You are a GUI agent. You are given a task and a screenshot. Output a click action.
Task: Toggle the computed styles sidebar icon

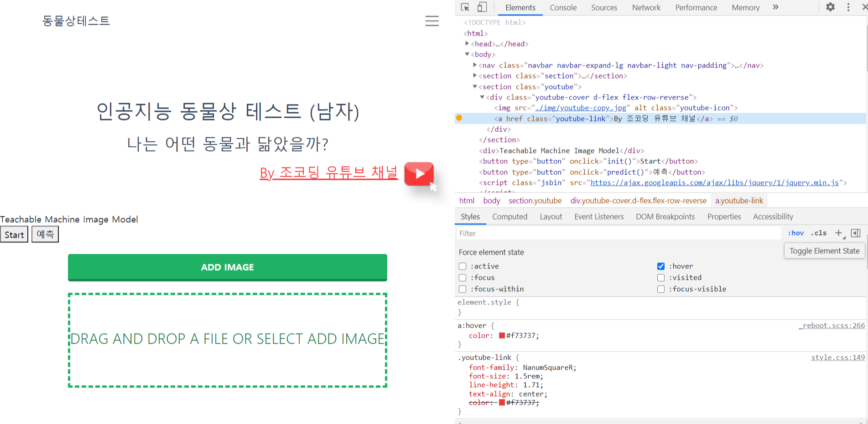(x=856, y=233)
